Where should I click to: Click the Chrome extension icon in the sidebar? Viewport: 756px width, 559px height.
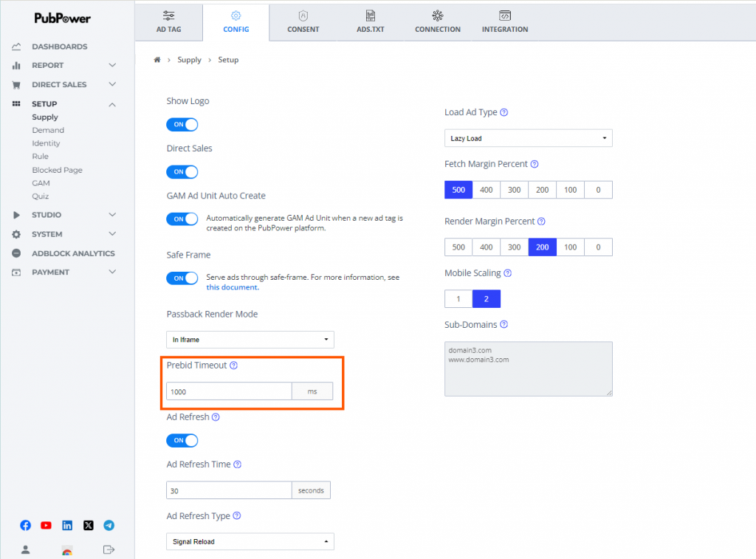click(x=67, y=550)
